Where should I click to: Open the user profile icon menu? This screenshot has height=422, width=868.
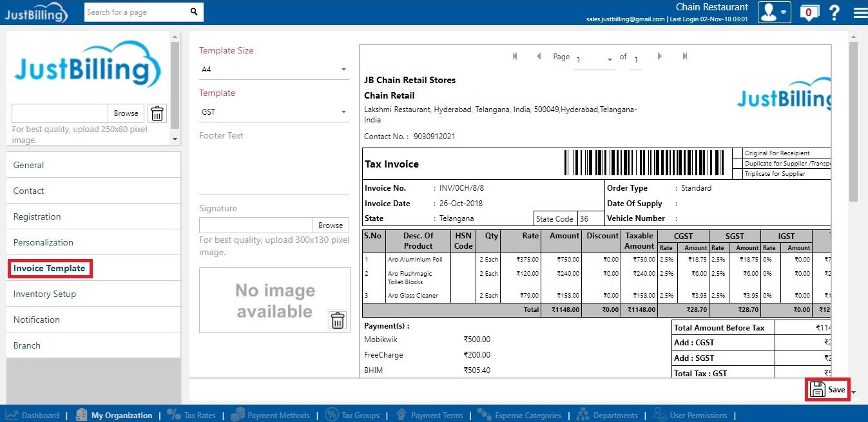click(774, 12)
